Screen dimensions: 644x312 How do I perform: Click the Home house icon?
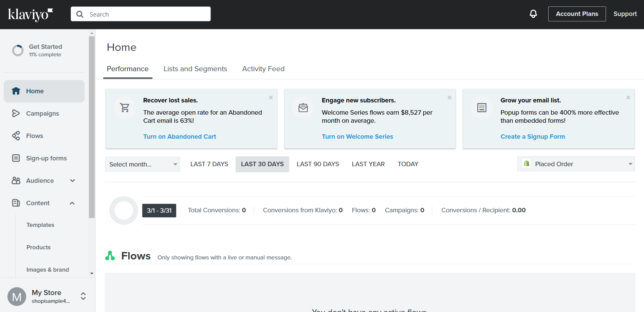click(16, 91)
